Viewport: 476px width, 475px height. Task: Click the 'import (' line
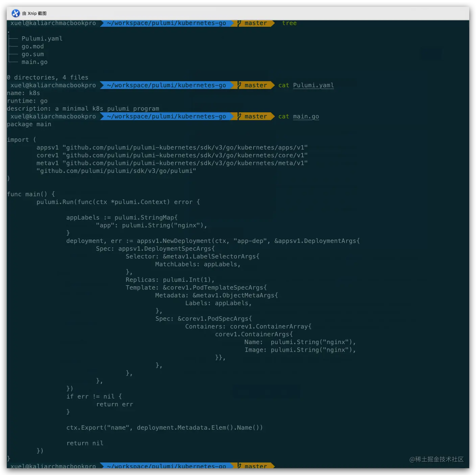click(x=22, y=140)
